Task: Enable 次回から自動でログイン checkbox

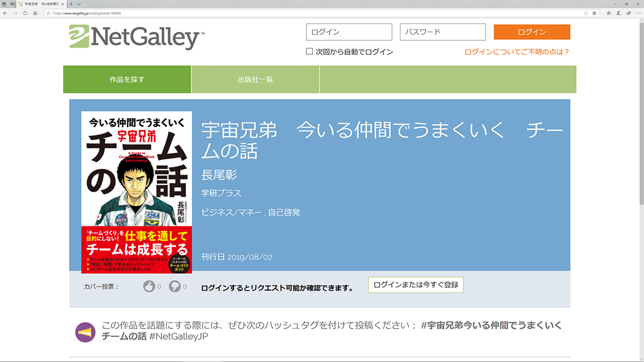Action: (309, 51)
